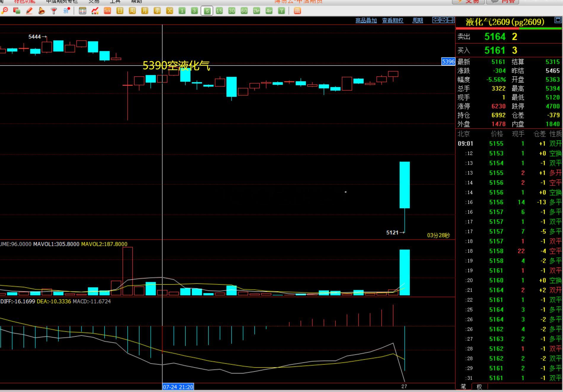The height and width of the screenshot is (392, 563).
Task: Click the 持仓 open interest value 6992
Action: point(498,115)
